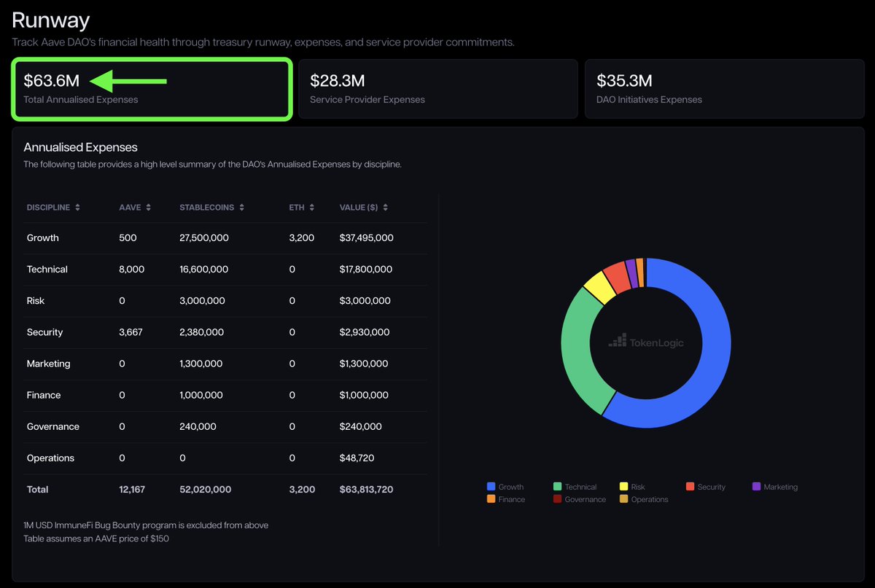Toggle Operations legend entry
Image resolution: width=875 pixels, height=588 pixels.
tap(644, 499)
